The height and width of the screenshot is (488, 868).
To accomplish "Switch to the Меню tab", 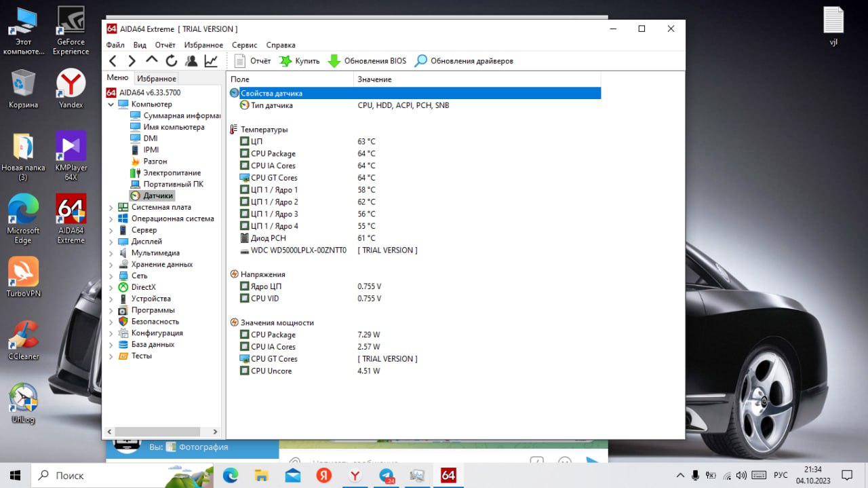I will click(x=117, y=77).
